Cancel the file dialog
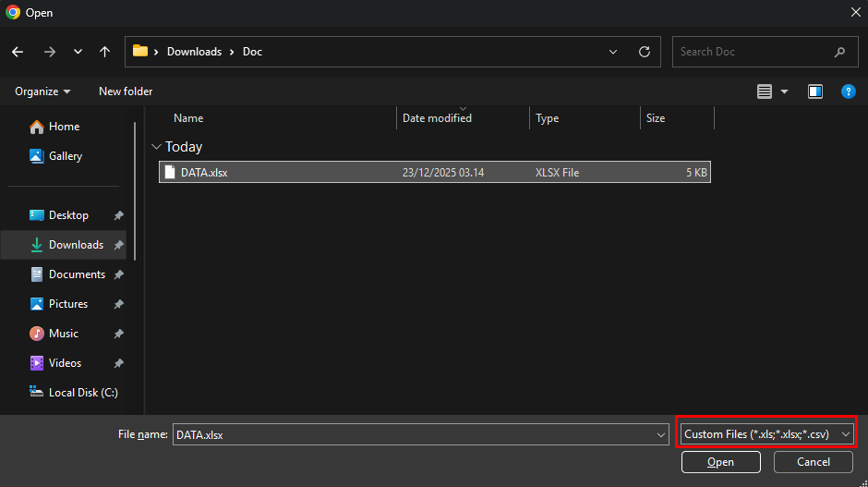The width and height of the screenshot is (868, 487). coord(813,462)
